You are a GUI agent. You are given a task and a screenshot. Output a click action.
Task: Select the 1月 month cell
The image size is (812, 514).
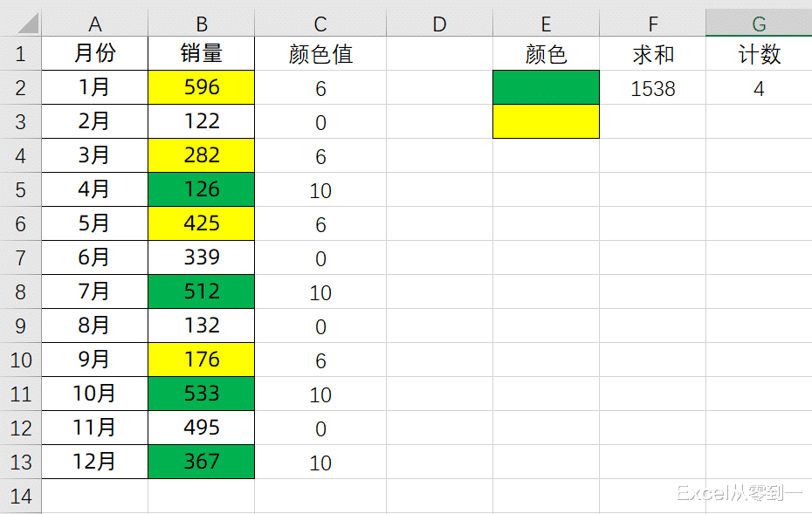point(94,88)
